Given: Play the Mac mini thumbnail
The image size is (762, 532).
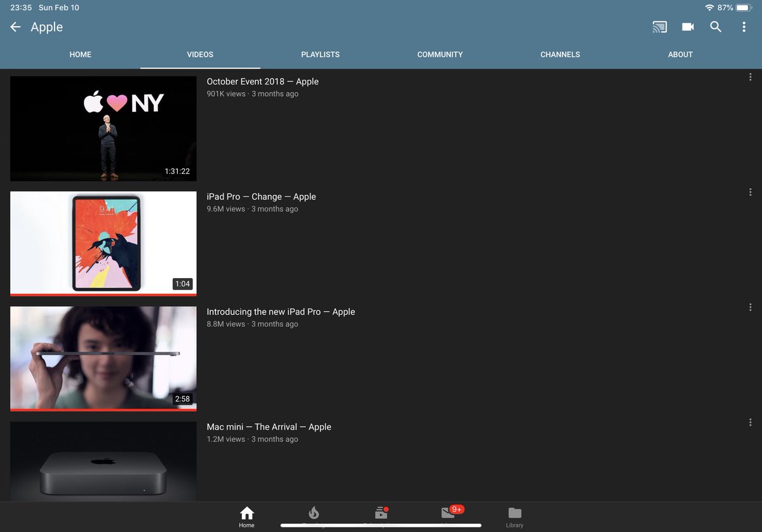Looking at the screenshot, I should [x=104, y=462].
